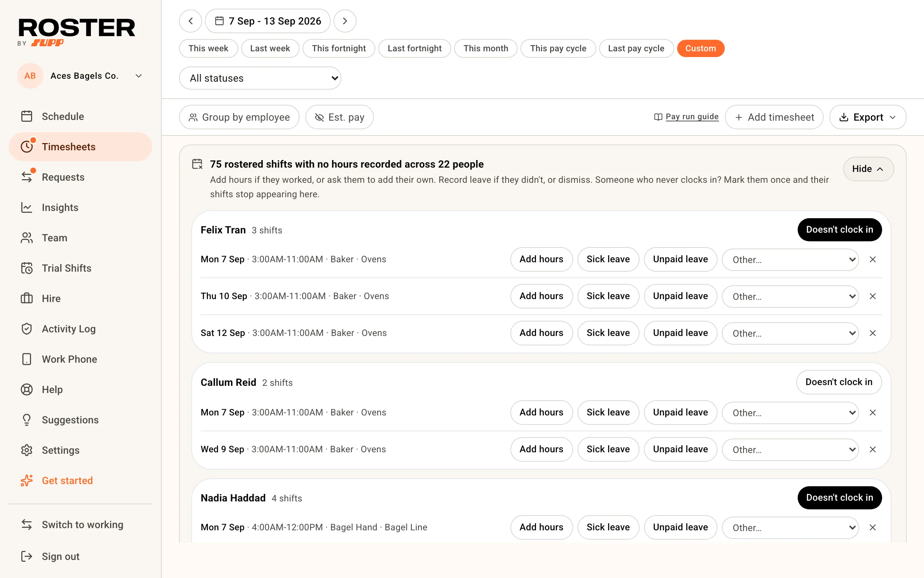Go to Team page

(x=80, y=238)
